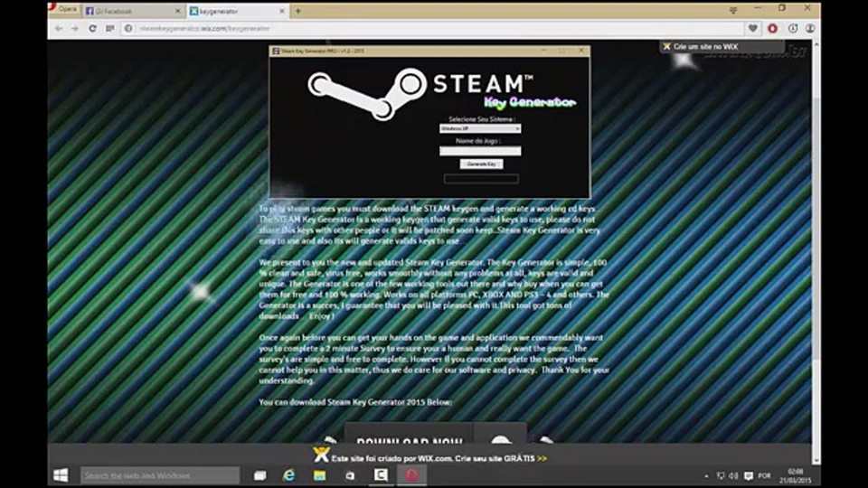
Task: Reload the current page
Action: coord(92,28)
